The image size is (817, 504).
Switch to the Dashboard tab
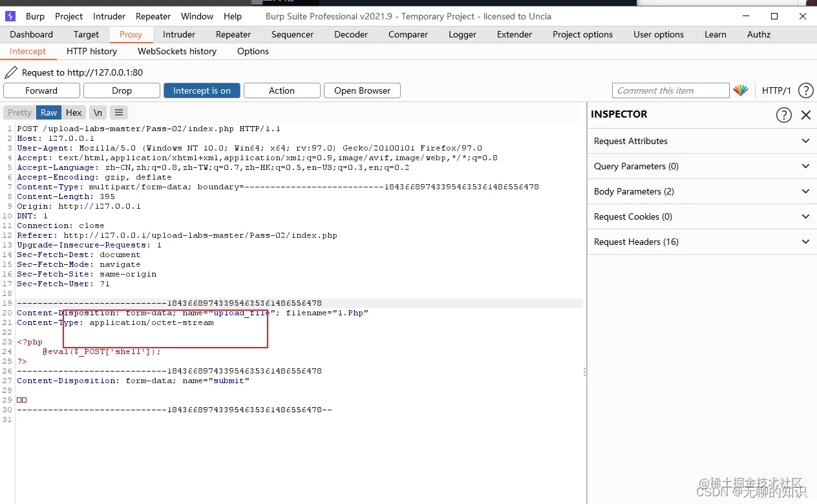pos(31,34)
